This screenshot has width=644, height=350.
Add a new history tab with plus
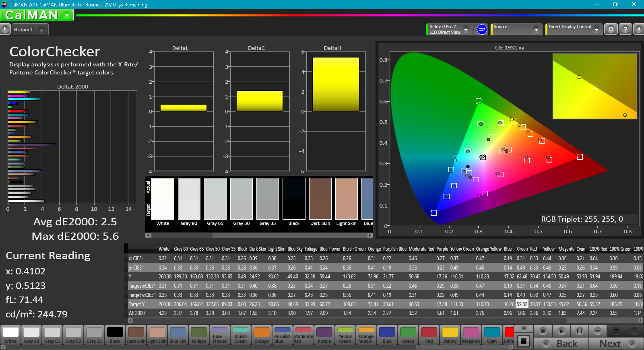coord(41,30)
